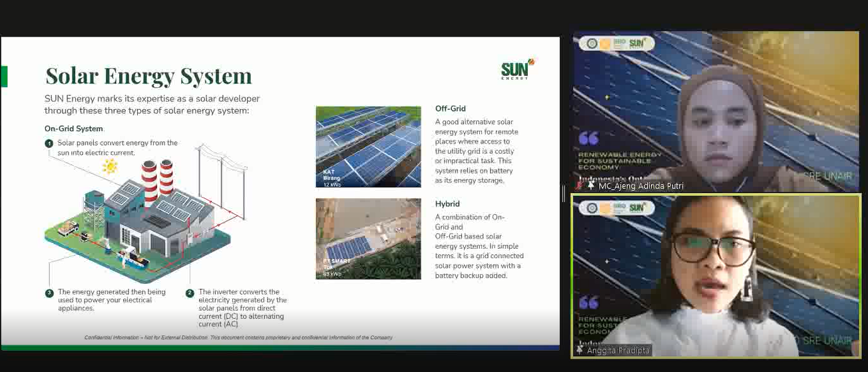Click the Solar Energy System slide title
The height and width of the screenshot is (372, 868).
148,76
